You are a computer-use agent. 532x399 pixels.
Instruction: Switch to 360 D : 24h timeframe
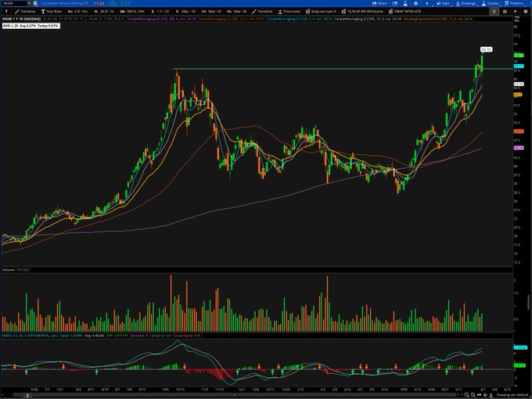click(x=132, y=11)
